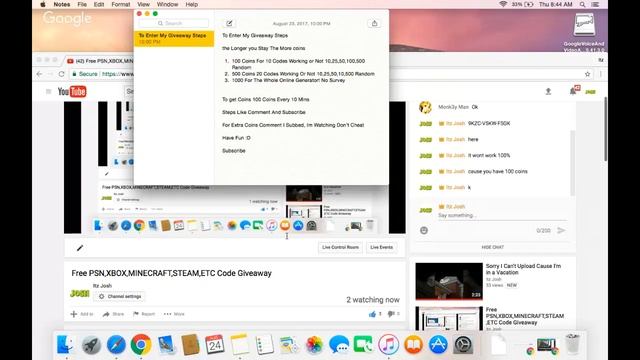The height and width of the screenshot is (360, 640).
Task: Open the chat emoji picker
Action: point(424,230)
